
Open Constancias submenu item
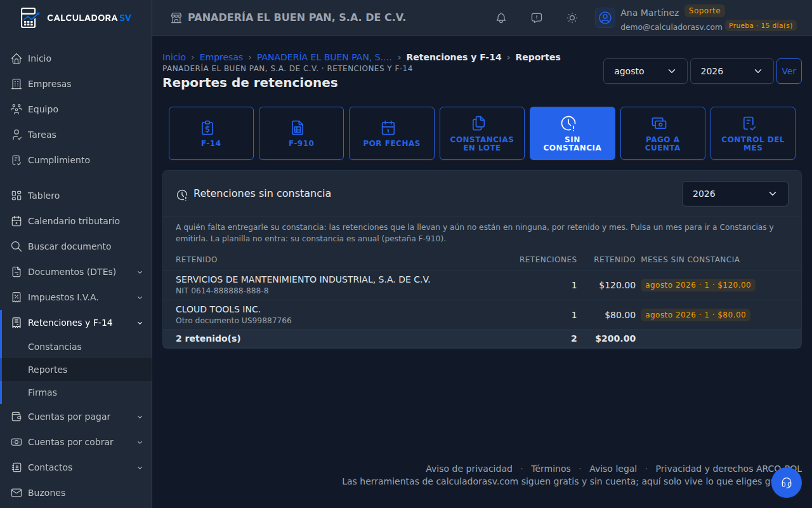pyautogui.click(x=77, y=347)
